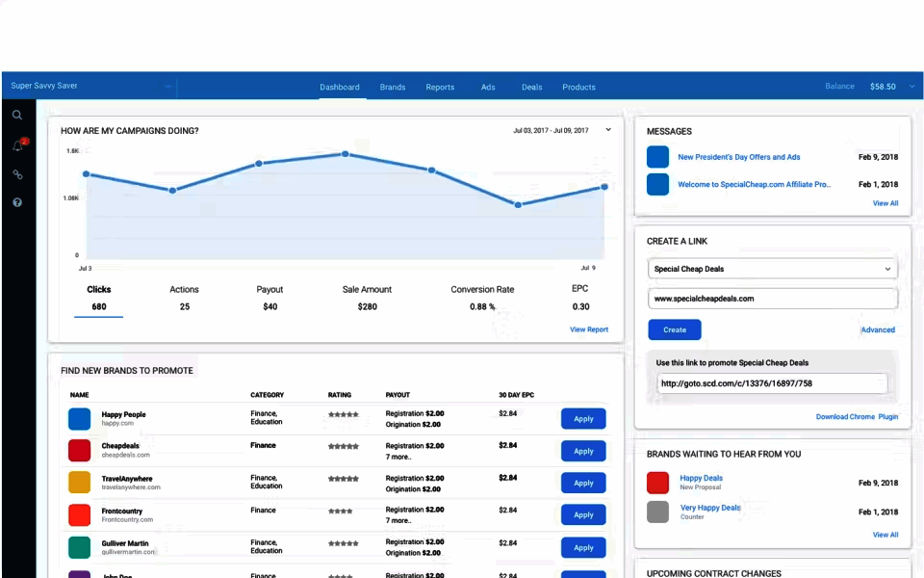This screenshot has width=924, height=578.
Task: Click the blue Happy People brand logo
Action: click(80, 419)
